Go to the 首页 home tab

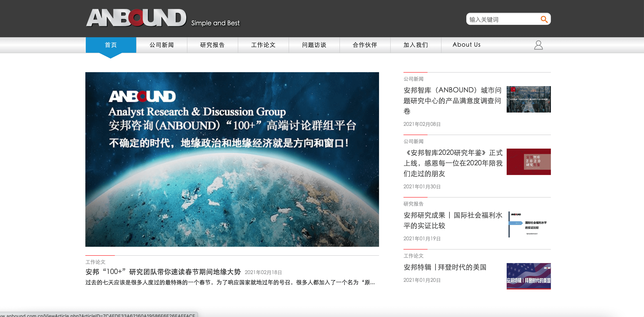[111, 45]
